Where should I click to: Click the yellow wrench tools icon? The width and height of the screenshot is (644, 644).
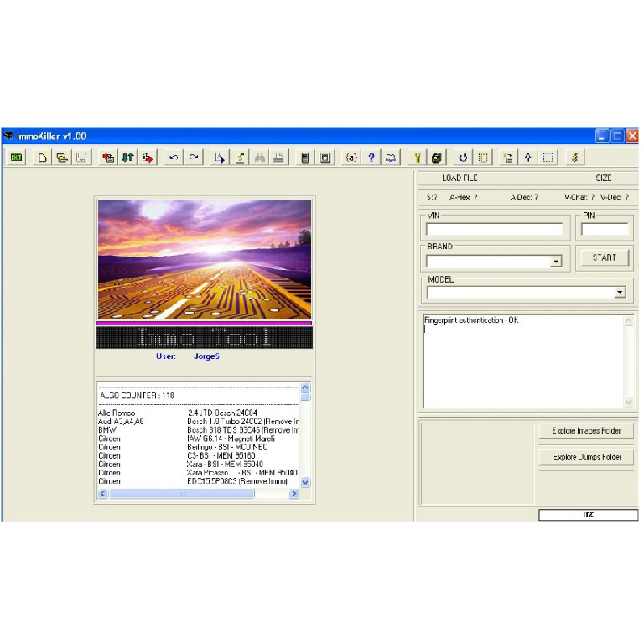[x=417, y=158]
